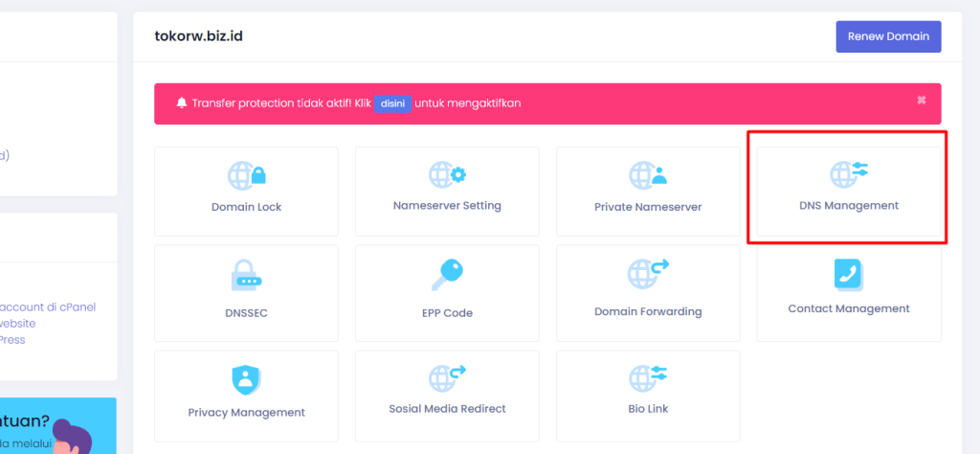980x454 pixels.
Task: Open the EPP Code key icon
Action: tap(448, 275)
